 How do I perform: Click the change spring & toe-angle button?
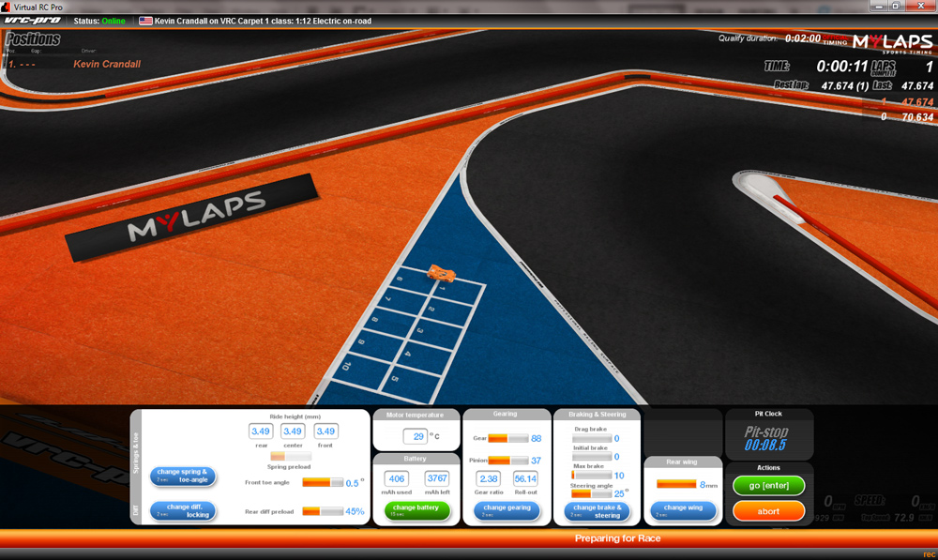(182, 476)
